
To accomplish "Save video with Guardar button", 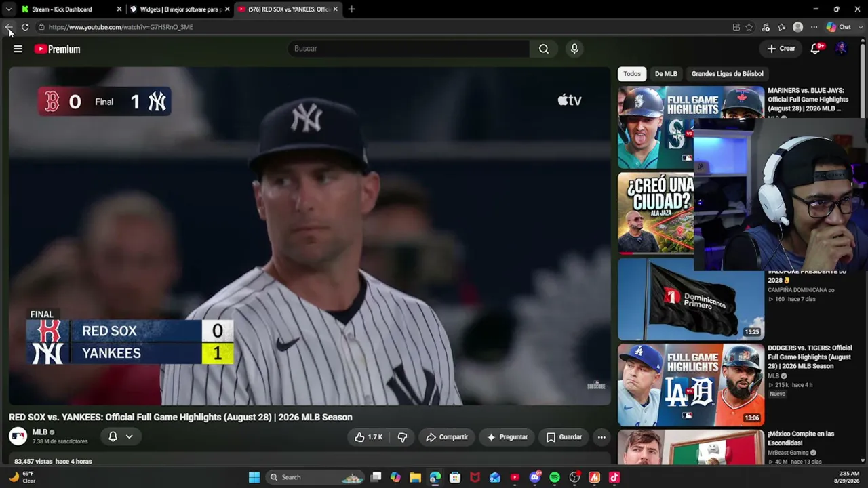I will pos(564,437).
